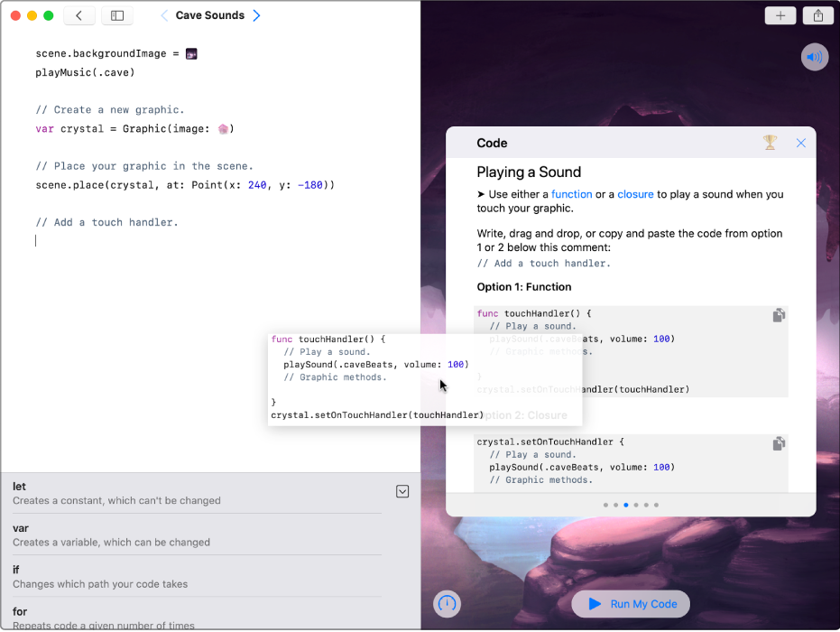Click the plus add button
Screen dimensions: 840x632
(780, 15)
